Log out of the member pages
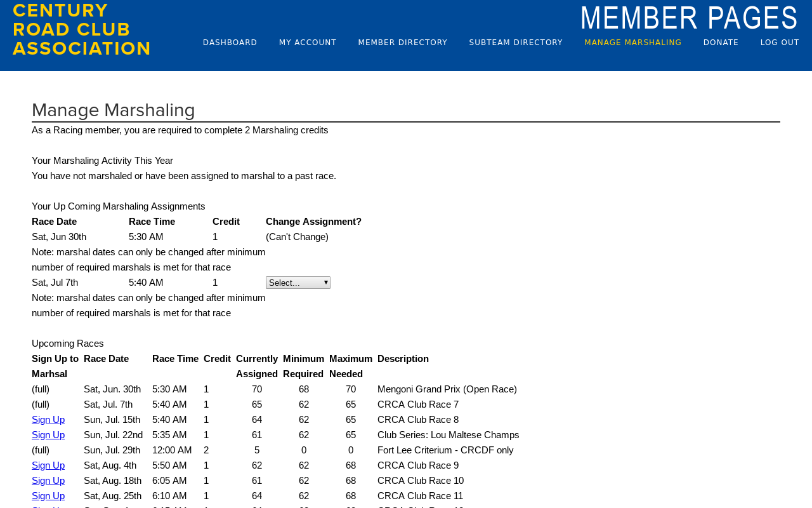Viewport: 812px width, 508px height. (780, 43)
